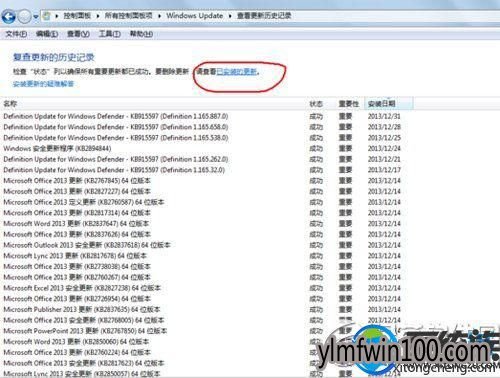Viewport: 500px width, 378px height.
Task: Click the Forward navigation arrow button
Action: 25,16
